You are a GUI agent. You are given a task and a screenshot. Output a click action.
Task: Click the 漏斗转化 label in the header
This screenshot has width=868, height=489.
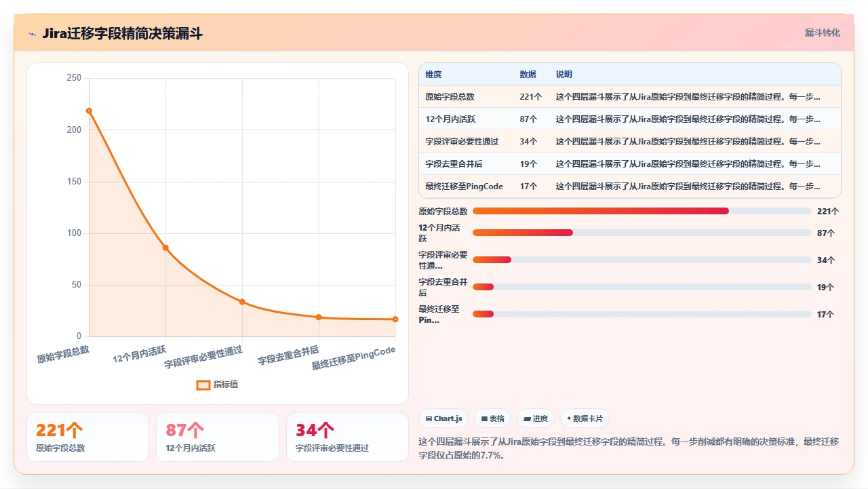click(822, 33)
